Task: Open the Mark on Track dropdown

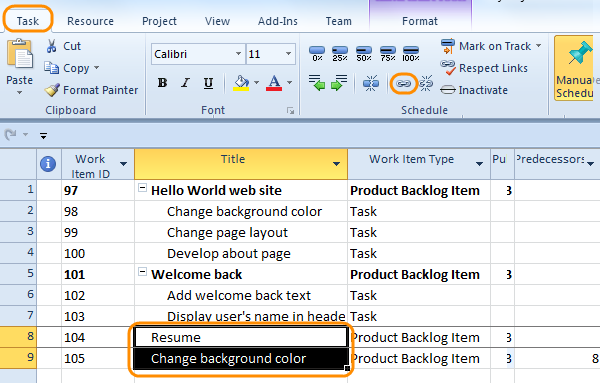Action: pos(538,46)
